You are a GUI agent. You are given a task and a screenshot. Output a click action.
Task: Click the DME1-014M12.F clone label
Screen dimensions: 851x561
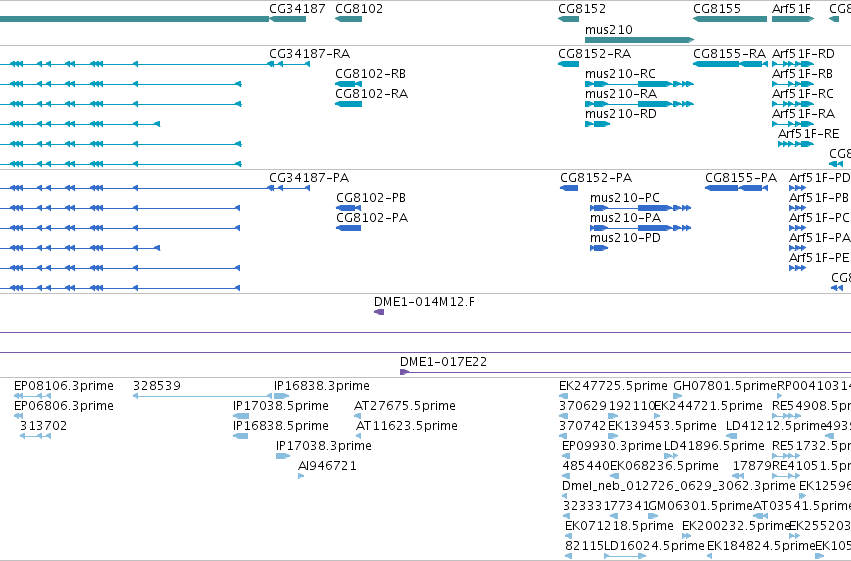[424, 302]
